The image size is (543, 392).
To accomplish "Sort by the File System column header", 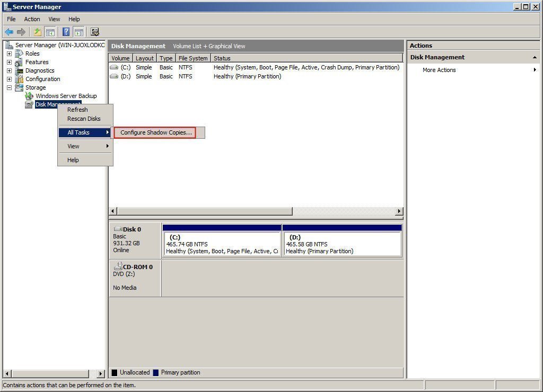I will click(x=193, y=58).
